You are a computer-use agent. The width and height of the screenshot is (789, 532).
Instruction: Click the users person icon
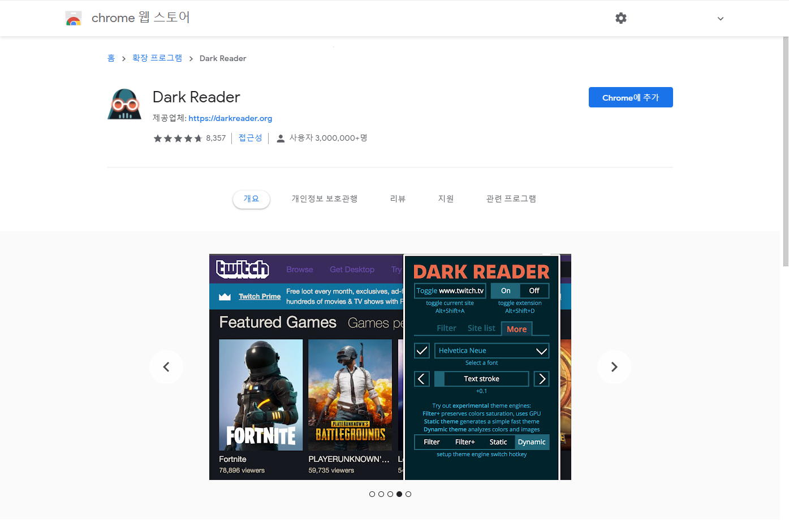pos(281,139)
